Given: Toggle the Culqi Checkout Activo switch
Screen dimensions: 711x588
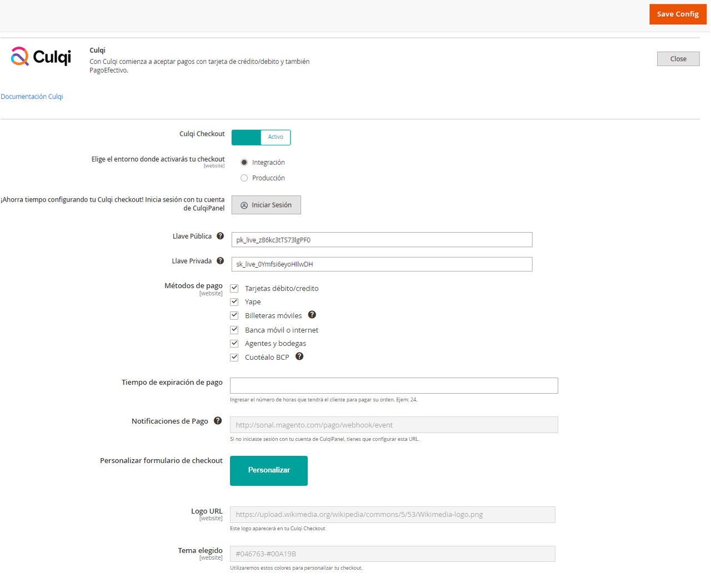Looking at the screenshot, I should click(261, 137).
